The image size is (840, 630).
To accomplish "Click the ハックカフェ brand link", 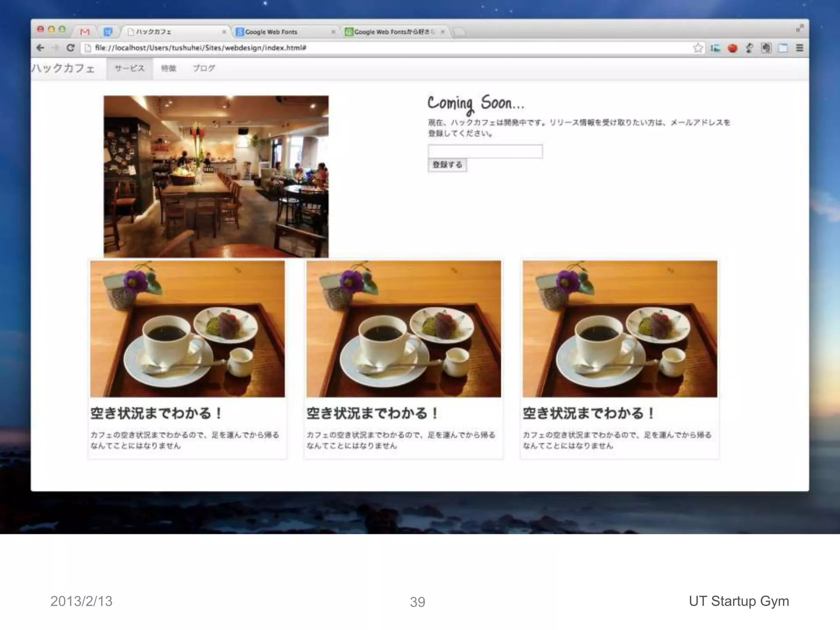I will (x=63, y=68).
